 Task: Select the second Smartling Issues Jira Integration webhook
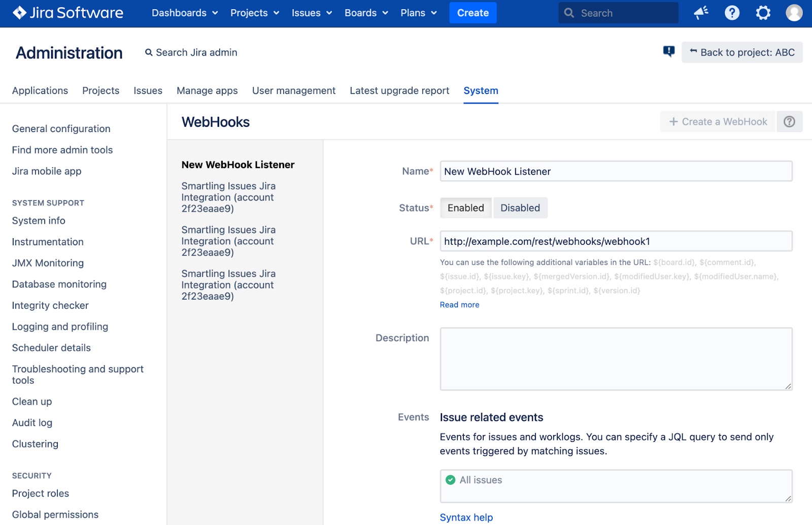(228, 241)
